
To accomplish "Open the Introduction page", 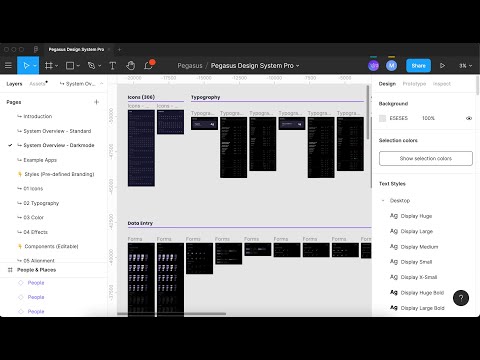I will [38, 116].
